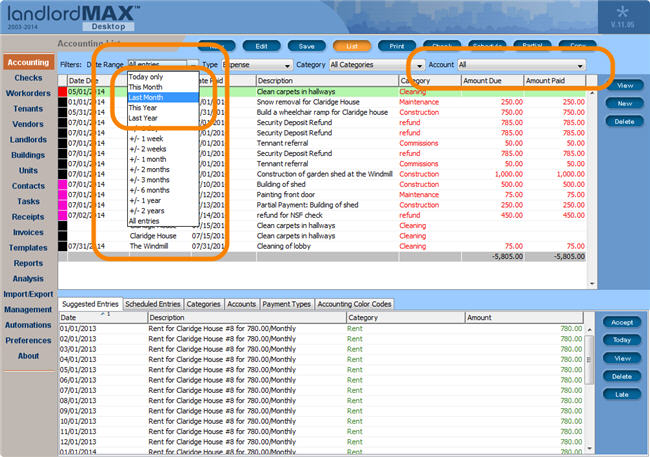Image resolution: width=650 pixels, height=457 pixels.
Task: Open Automations section
Action: (28, 325)
